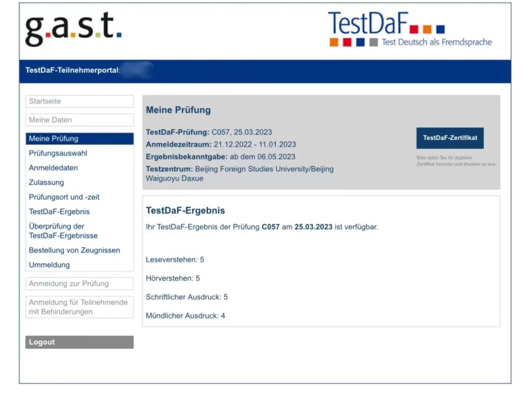Open Prüfungsort und -zeit link
The image size is (532, 400).
[64, 197]
